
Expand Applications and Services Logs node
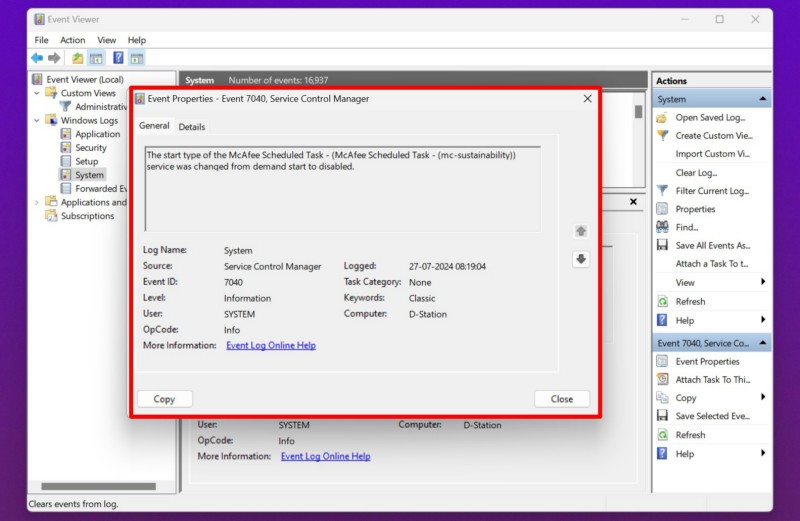tap(38, 202)
